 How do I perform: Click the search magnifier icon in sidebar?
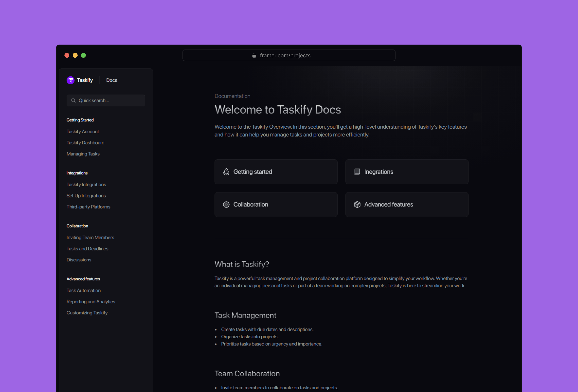point(73,101)
